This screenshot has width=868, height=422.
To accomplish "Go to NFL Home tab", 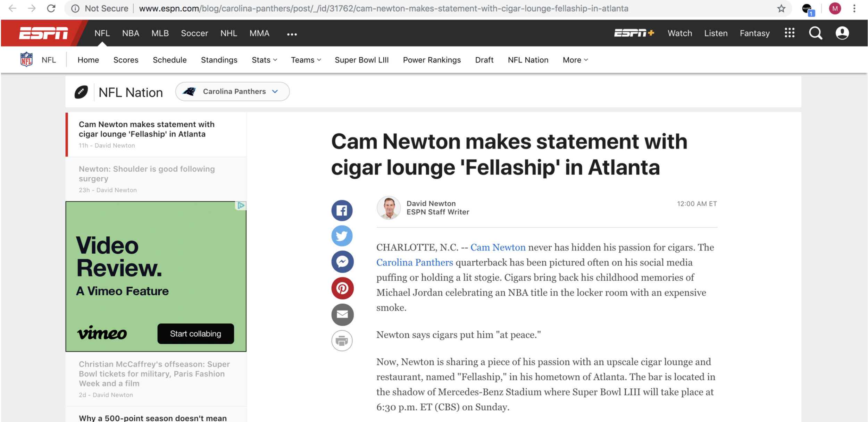I will (88, 60).
